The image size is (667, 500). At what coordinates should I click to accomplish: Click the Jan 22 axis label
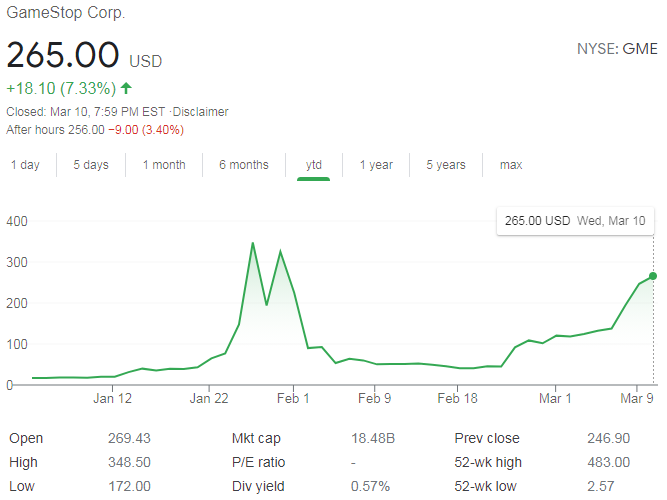pos(209,398)
